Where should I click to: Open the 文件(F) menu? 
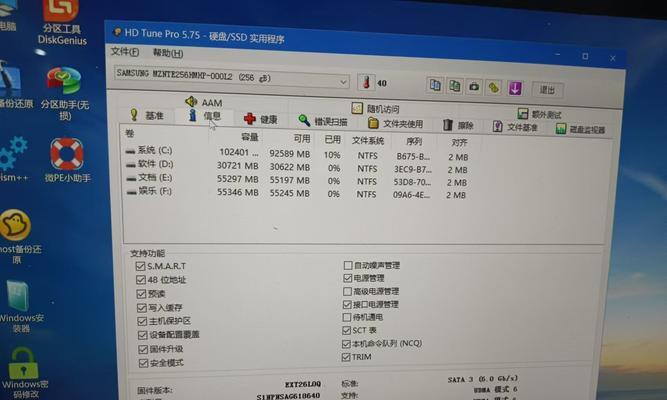[x=125, y=52]
